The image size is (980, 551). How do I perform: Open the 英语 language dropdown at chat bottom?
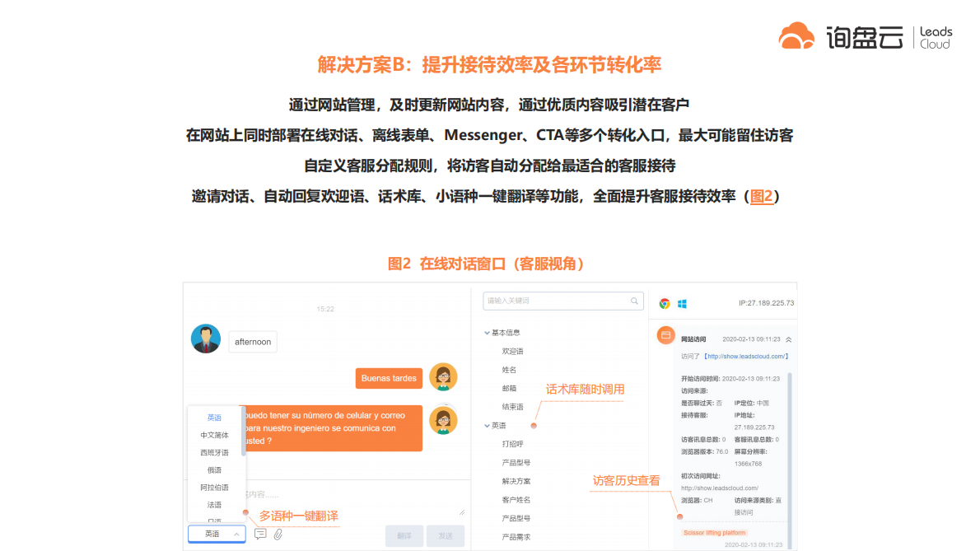pos(216,534)
